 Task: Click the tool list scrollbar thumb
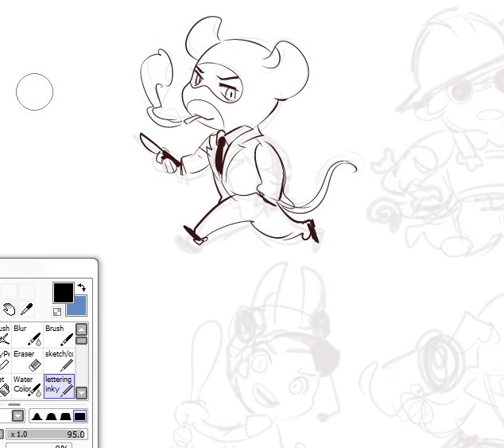pos(82,341)
